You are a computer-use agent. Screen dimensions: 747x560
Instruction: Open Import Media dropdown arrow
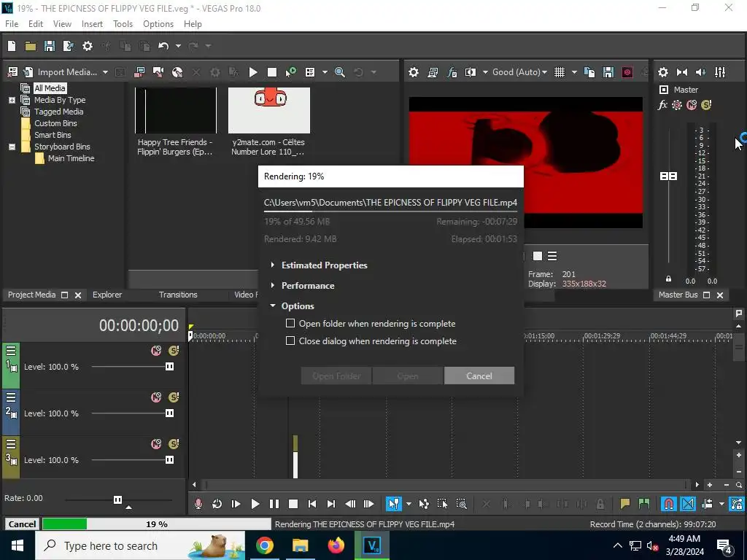click(x=105, y=72)
